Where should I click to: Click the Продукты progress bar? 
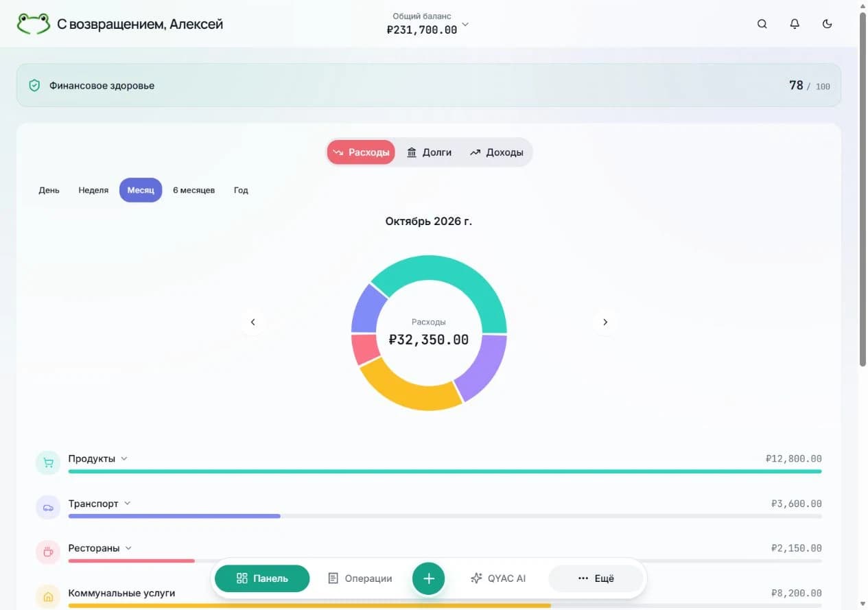(x=445, y=471)
